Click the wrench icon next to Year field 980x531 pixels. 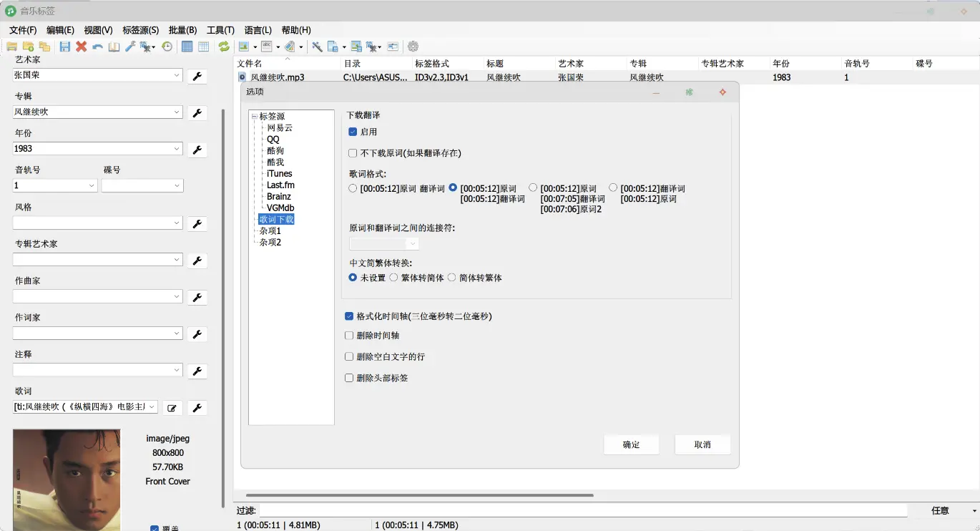coord(197,149)
